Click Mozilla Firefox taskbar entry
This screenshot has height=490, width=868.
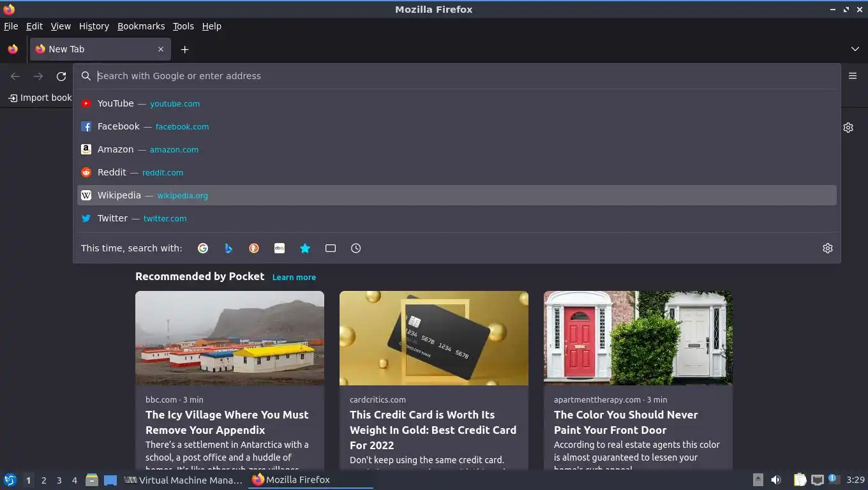tap(310, 480)
